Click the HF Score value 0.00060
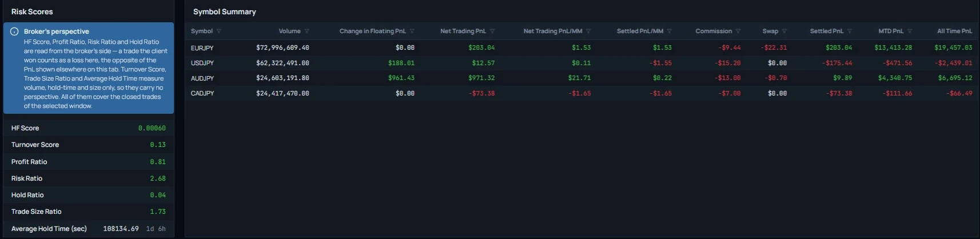The width and height of the screenshot is (980, 239). pyautogui.click(x=152, y=129)
